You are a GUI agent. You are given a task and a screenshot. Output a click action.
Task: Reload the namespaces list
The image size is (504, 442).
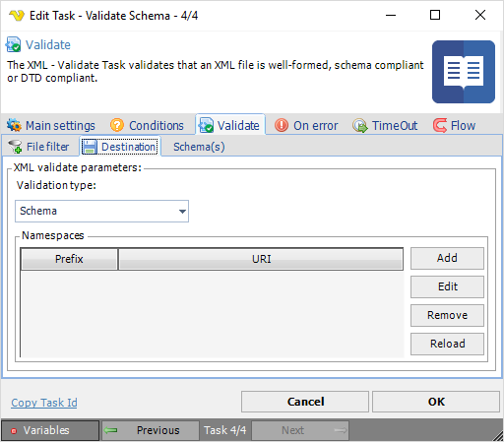(x=447, y=344)
